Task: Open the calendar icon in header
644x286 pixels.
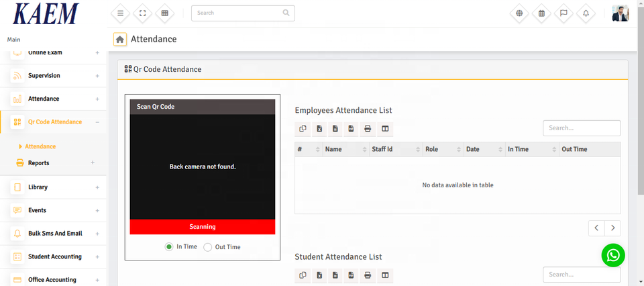Action: click(x=541, y=13)
